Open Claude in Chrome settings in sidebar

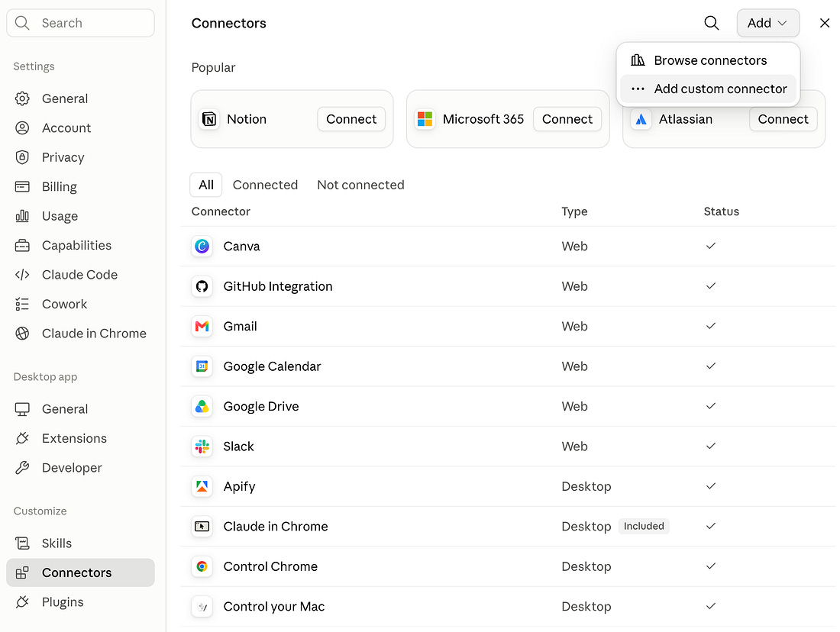pyautogui.click(x=80, y=334)
